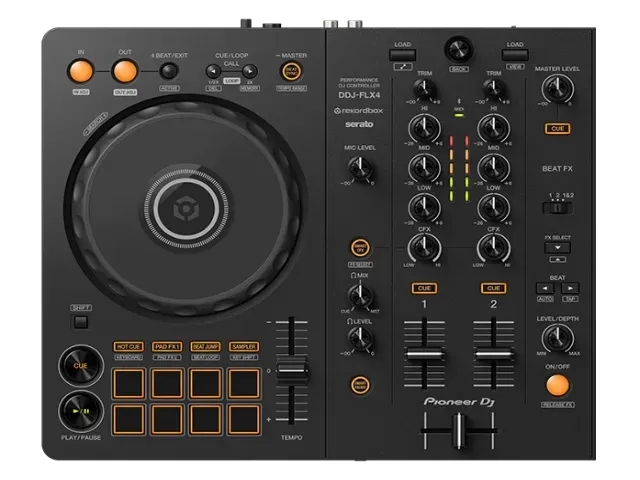Toggle channel 1 headphone CUE button
Viewport: 640px width, 480px height.
pos(424,288)
